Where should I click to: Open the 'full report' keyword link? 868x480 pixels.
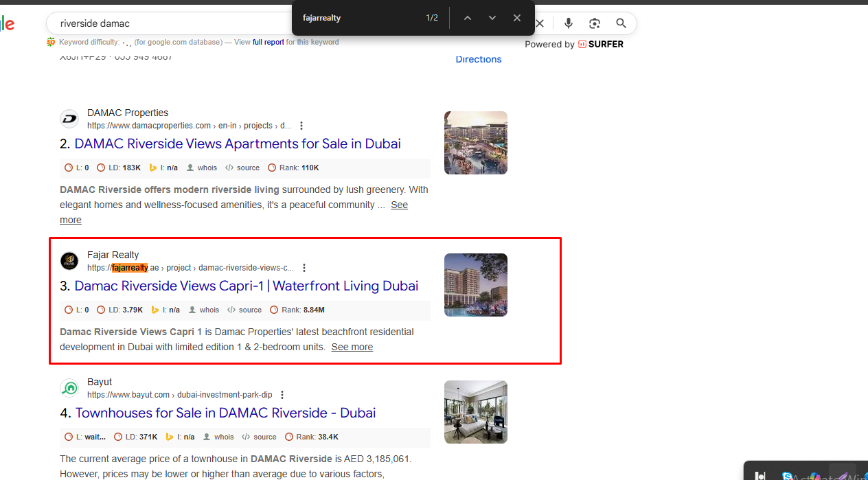[x=268, y=42]
